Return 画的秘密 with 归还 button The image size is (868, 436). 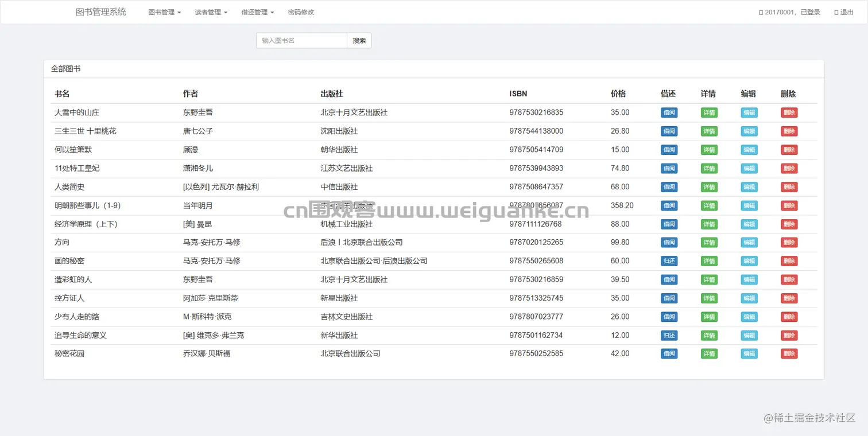pos(669,261)
